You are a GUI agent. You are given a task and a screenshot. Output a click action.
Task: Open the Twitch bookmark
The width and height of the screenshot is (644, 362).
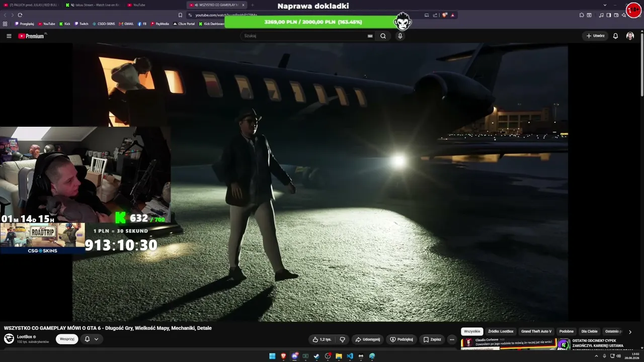click(x=82, y=24)
